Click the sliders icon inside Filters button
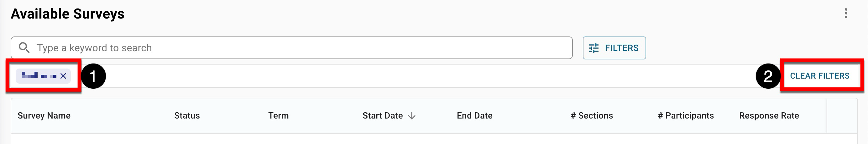This screenshot has width=868, height=144. [594, 48]
